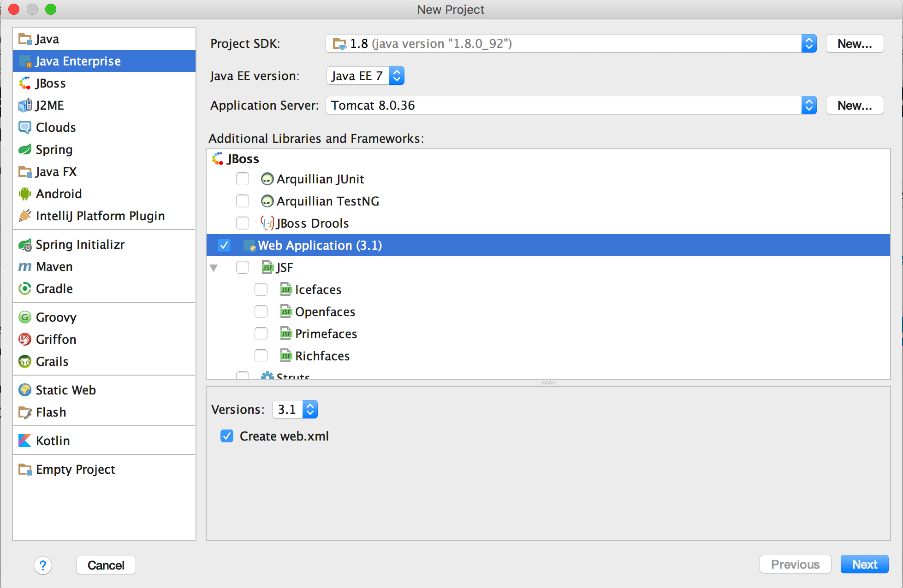903x588 pixels.
Task: Select the Spring project type
Action: point(104,150)
